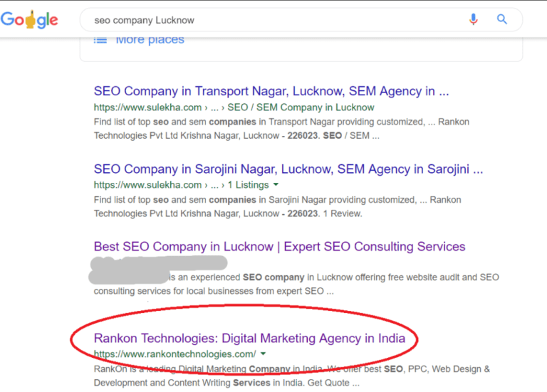The image size is (547, 392).
Task: Click the Rankon result snippet mentioning "Get Quote"
Action: pos(292,376)
